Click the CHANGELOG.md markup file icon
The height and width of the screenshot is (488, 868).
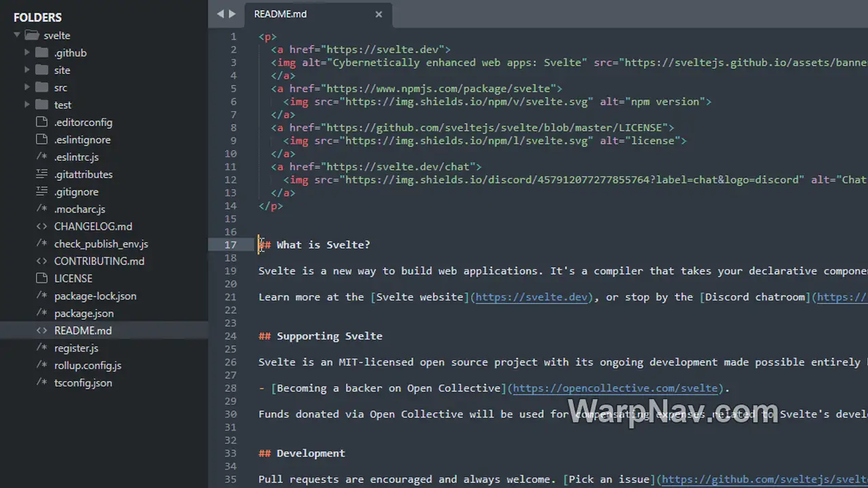(x=41, y=226)
